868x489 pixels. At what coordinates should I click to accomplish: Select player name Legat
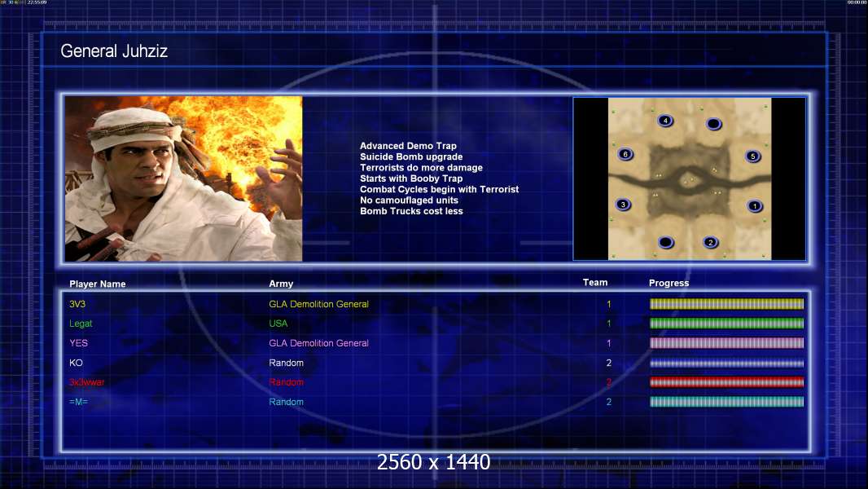point(81,324)
